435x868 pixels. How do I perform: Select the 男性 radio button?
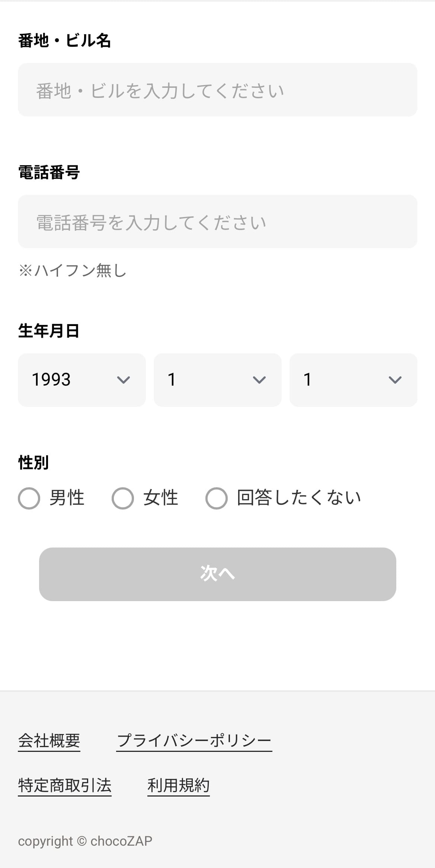point(29,498)
